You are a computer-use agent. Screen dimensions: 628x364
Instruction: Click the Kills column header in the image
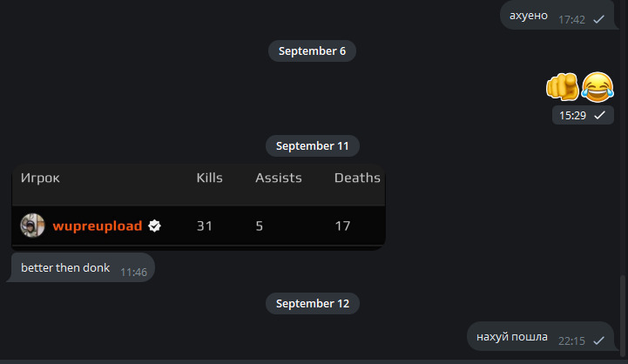click(209, 178)
